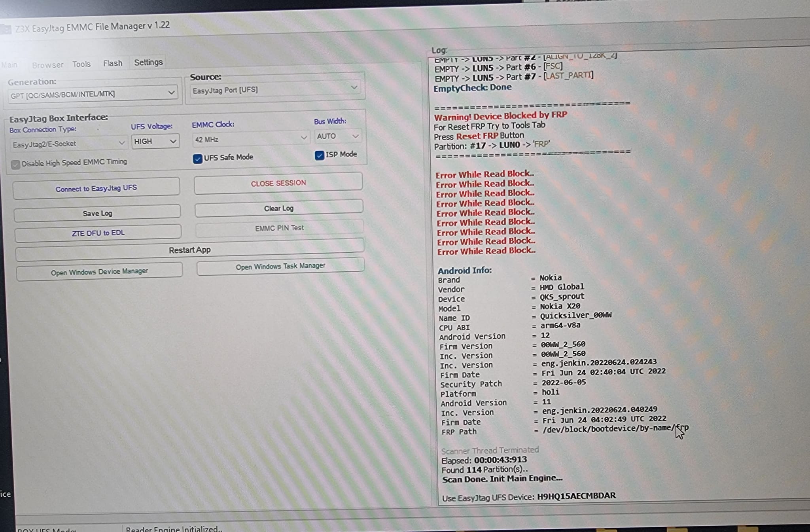The image size is (810, 532).
Task: Open the Generation dropdown
Action: [92, 94]
